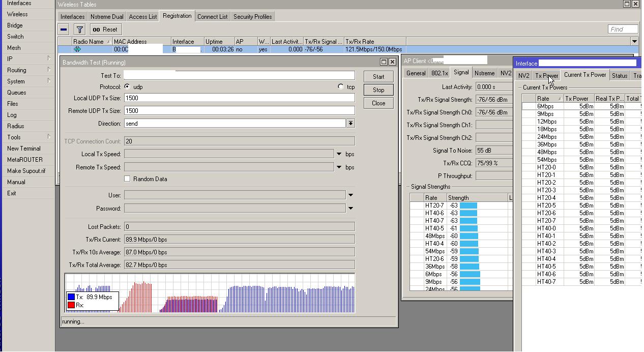
Task: Switch to the Security Profiles tab
Action: pyautogui.click(x=252, y=17)
